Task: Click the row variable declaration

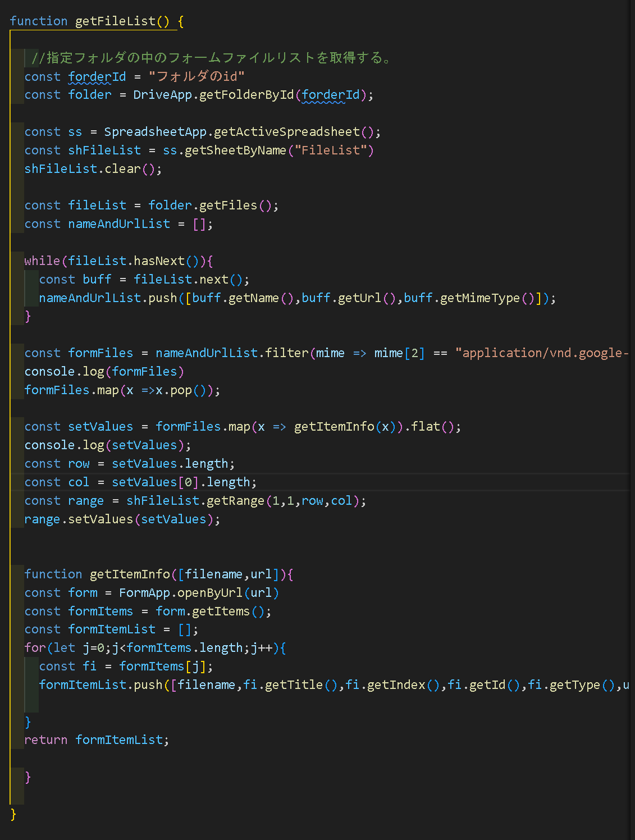Action: click(x=130, y=464)
